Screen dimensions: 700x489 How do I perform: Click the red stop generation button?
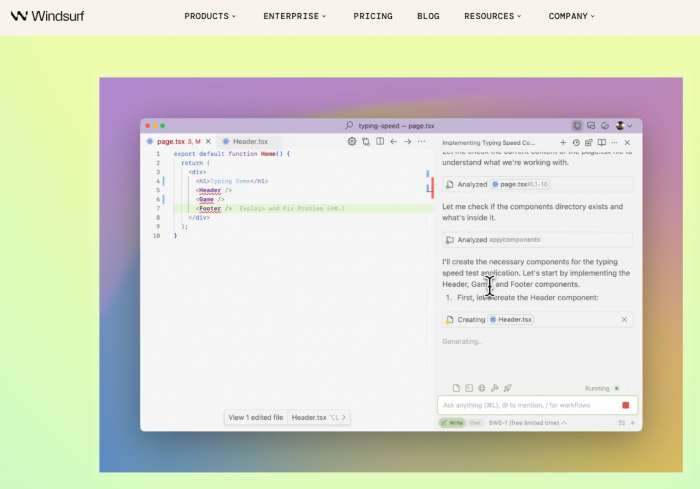[626, 405]
